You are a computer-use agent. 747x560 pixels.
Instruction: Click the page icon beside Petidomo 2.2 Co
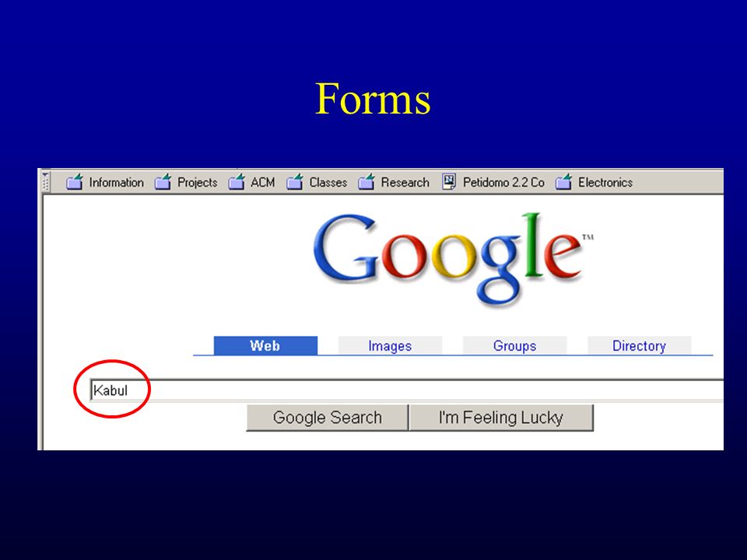click(449, 182)
